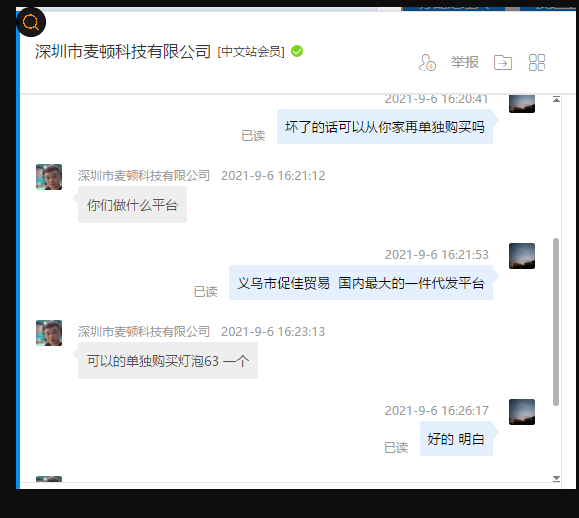Click my avatar next to 好的 明白 message
This screenshot has height=518, width=579.
click(522, 412)
